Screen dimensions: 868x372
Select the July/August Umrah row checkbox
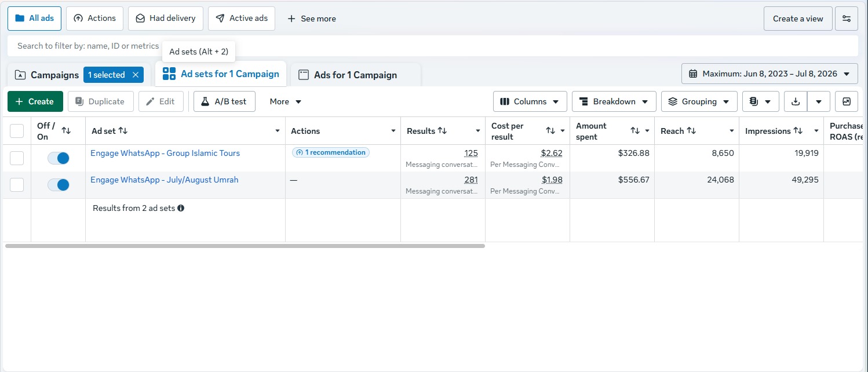click(x=17, y=185)
